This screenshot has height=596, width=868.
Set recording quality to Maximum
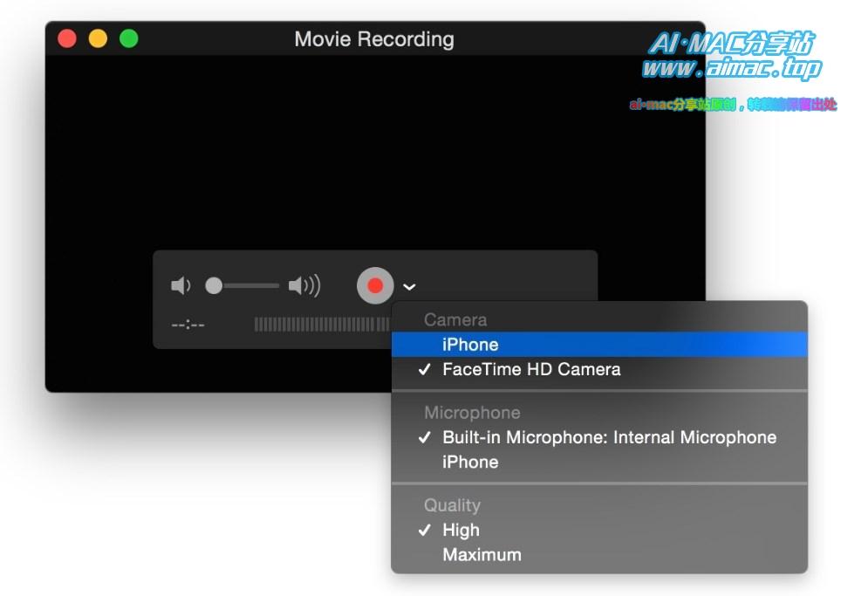[x=599, y=554]
